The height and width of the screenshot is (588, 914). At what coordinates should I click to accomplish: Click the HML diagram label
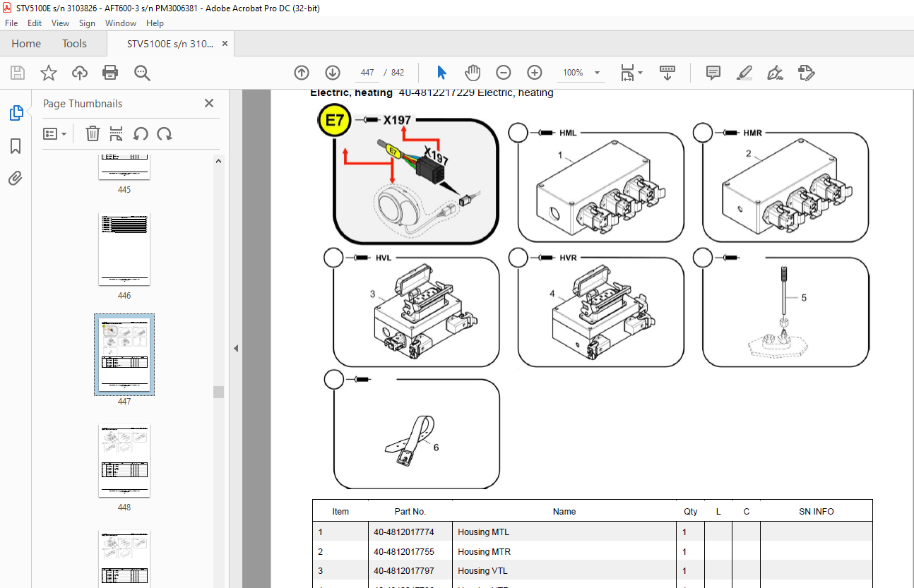[568, 133]
